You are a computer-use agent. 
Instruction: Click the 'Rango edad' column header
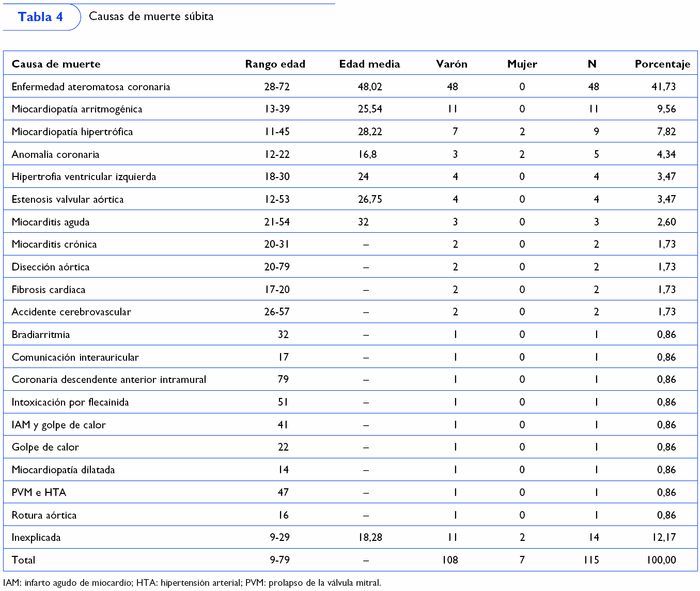point(275,64)
